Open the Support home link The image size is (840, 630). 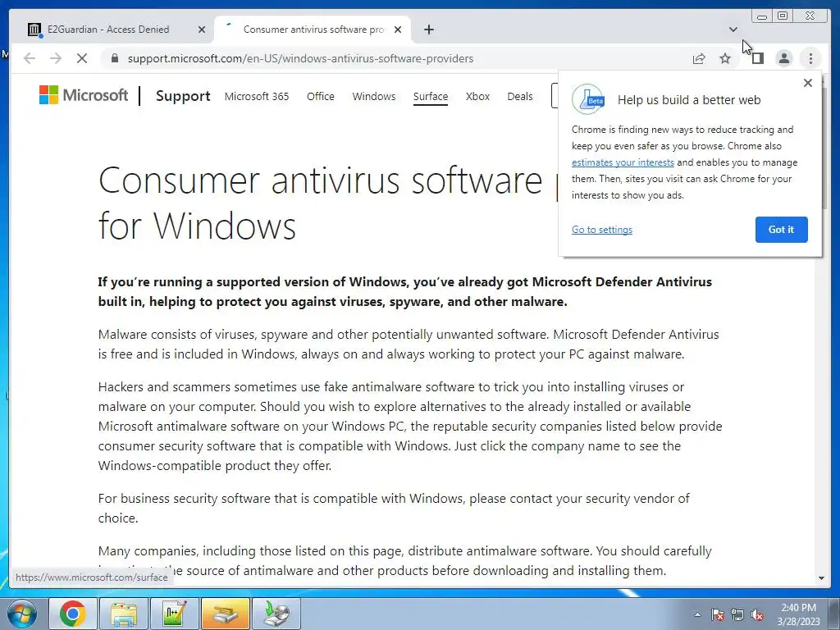183,96
